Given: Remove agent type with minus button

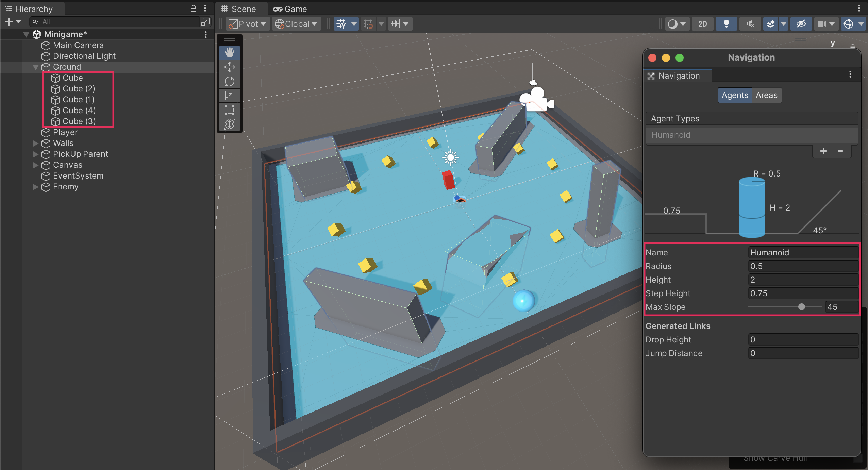Looking at the screenshot, I should (840, 151).
